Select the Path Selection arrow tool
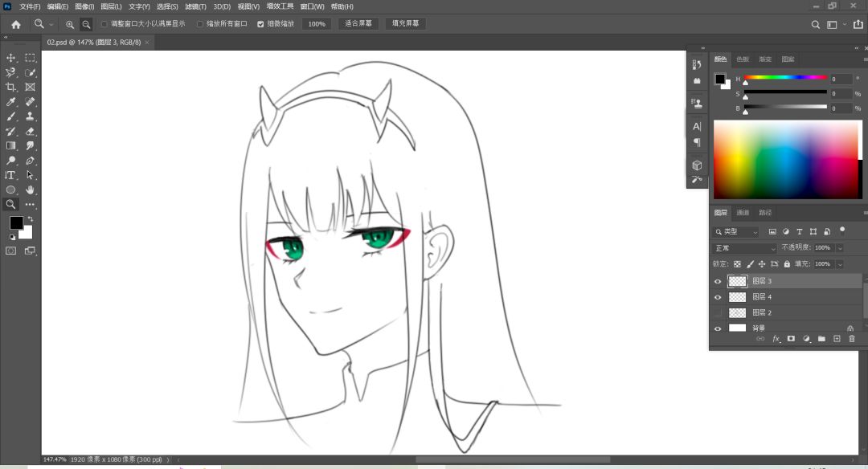 pos(30,175)
